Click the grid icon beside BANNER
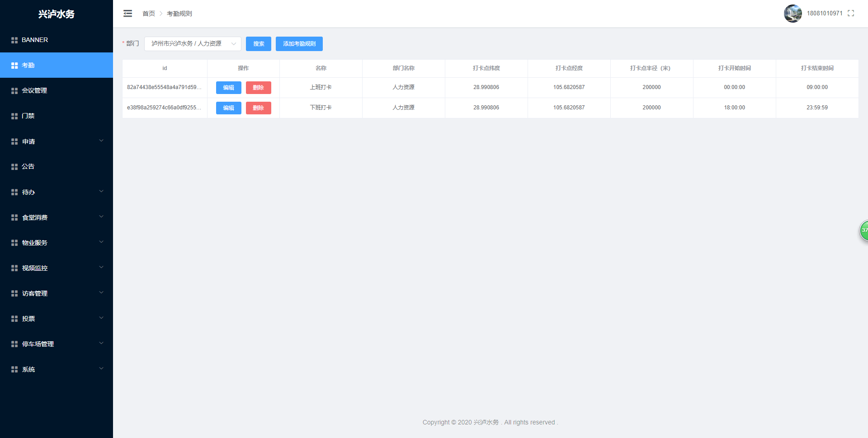Viewport: 868px width, 438px height. coord(14,40)
